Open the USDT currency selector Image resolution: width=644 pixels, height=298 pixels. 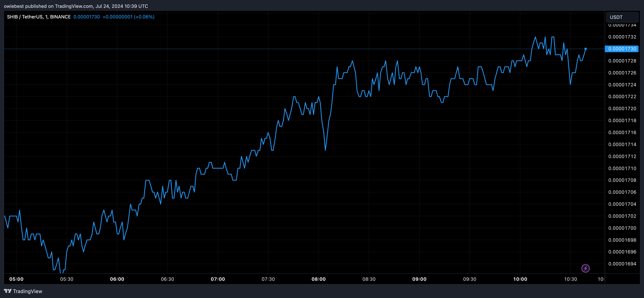(622, 17)
